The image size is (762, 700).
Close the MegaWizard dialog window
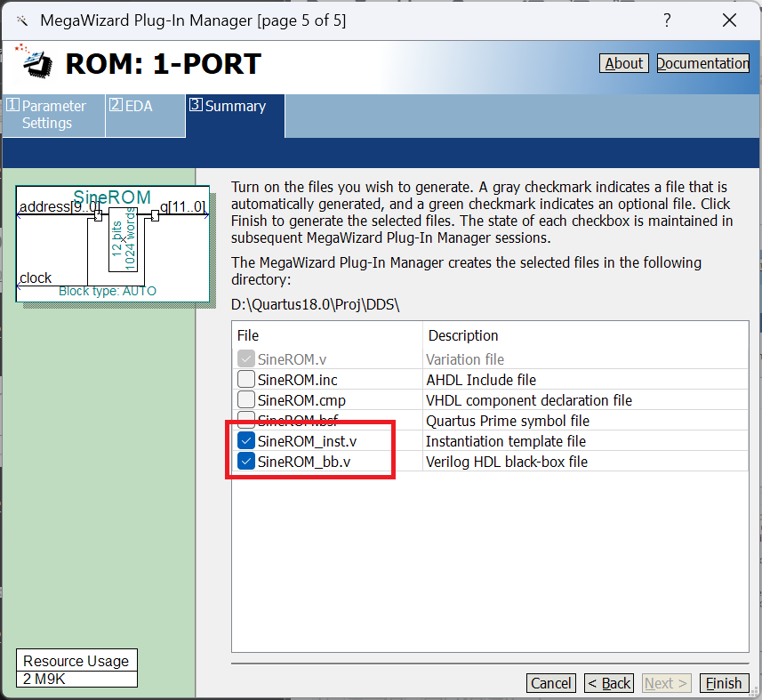click(729, 20)
